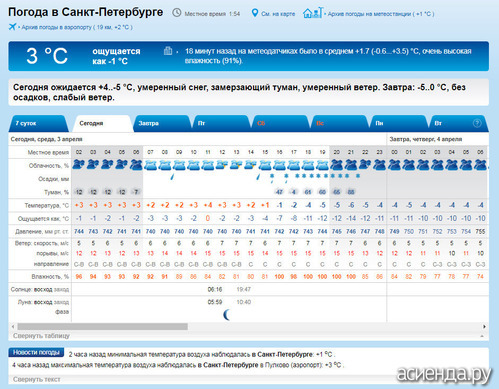The height and width of the screenshot is (389, 499).
Task: Click the clock icon beside local time
Action: 177,13
